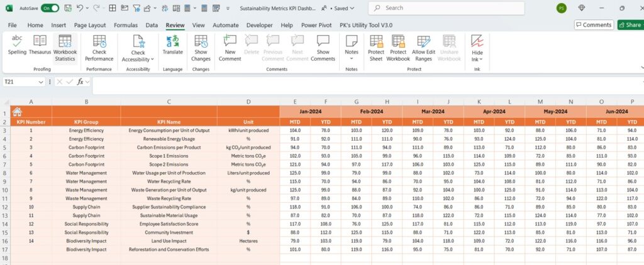The height and width of the screenshot is (265, 644).
Task: Click the Save icon in quick access toolbar
Action: tap(68, 8)
